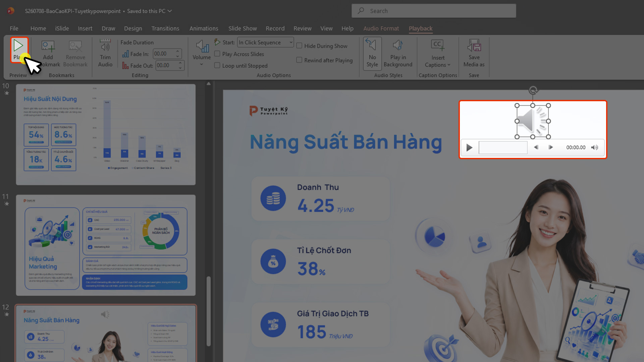Viewport: 644px width, 362px height.
Task: Select the Playback tab
Action: (x=421, y=28)
